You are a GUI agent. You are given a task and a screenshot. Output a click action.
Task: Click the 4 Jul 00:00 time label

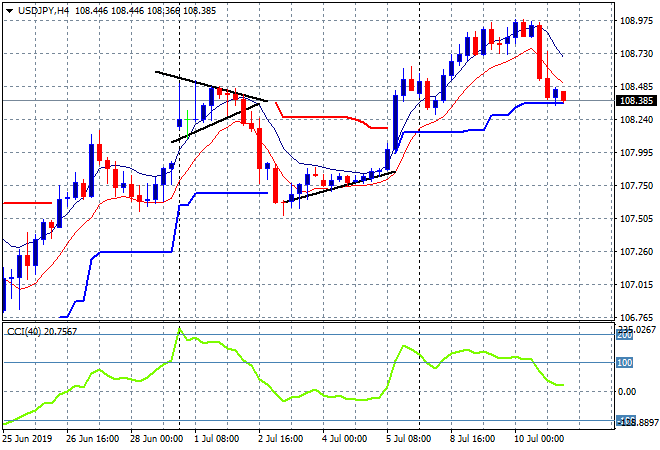345,439
